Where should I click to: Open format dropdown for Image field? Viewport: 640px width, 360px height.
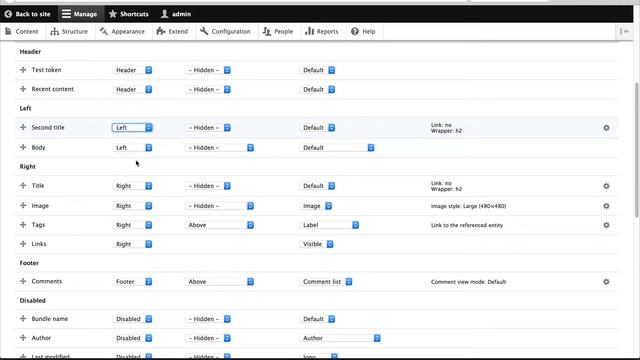click(316, 206)
